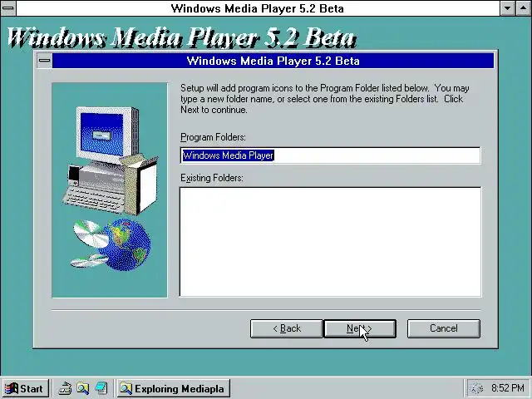The height and width of the screenshot is (399, 532).
Task: Click the Next button to continue setup
Action: pos(360,328)
